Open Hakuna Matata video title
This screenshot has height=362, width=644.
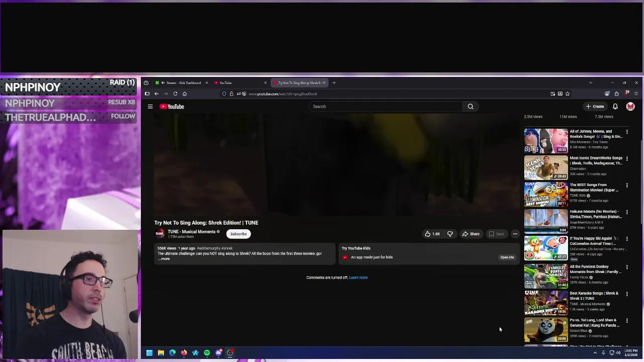596,214
